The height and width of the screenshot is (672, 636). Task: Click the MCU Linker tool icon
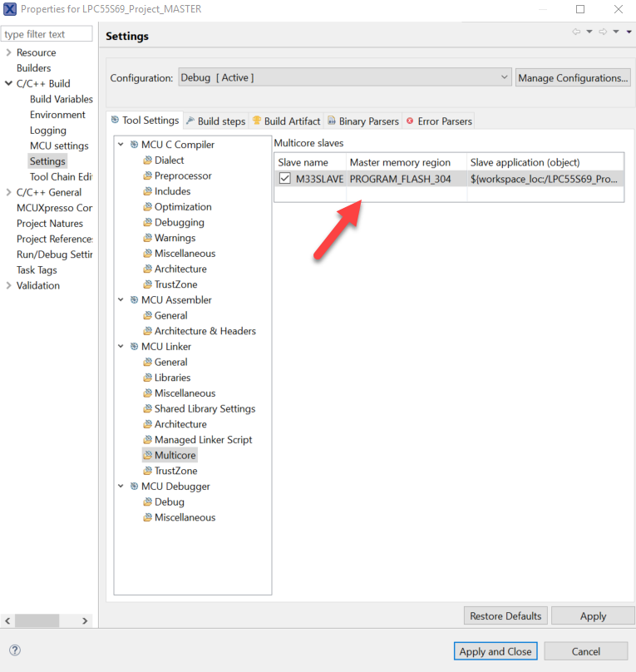pyautogui.click(x=134, y=346)
